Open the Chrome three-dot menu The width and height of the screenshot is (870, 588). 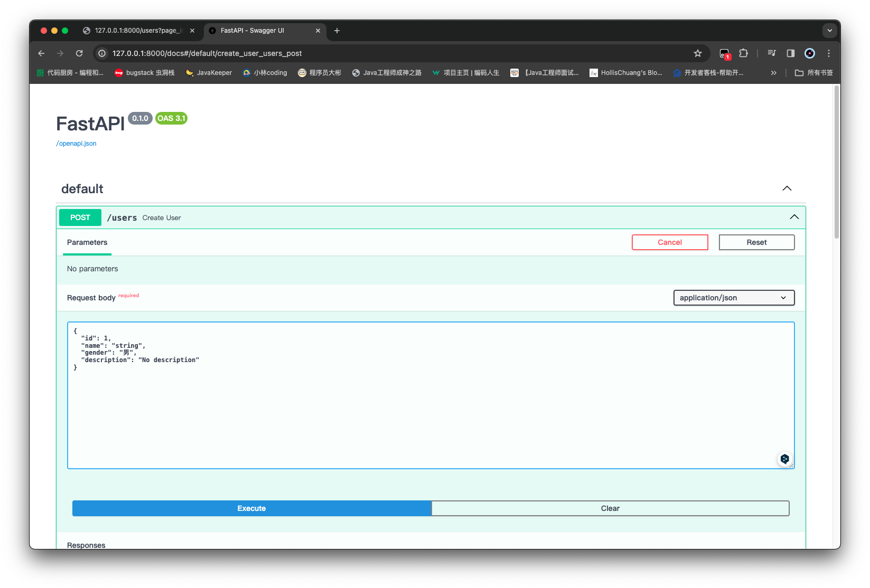[x=829, y=53]
